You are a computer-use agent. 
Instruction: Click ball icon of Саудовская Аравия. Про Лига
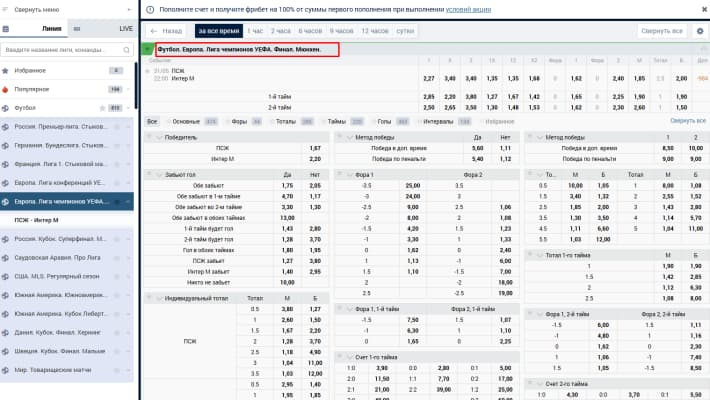coord(5,258)
